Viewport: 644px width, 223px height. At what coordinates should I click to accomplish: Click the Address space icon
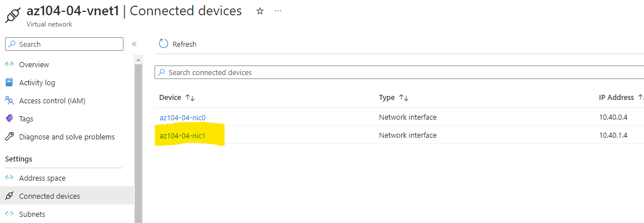tap(9, 178)
